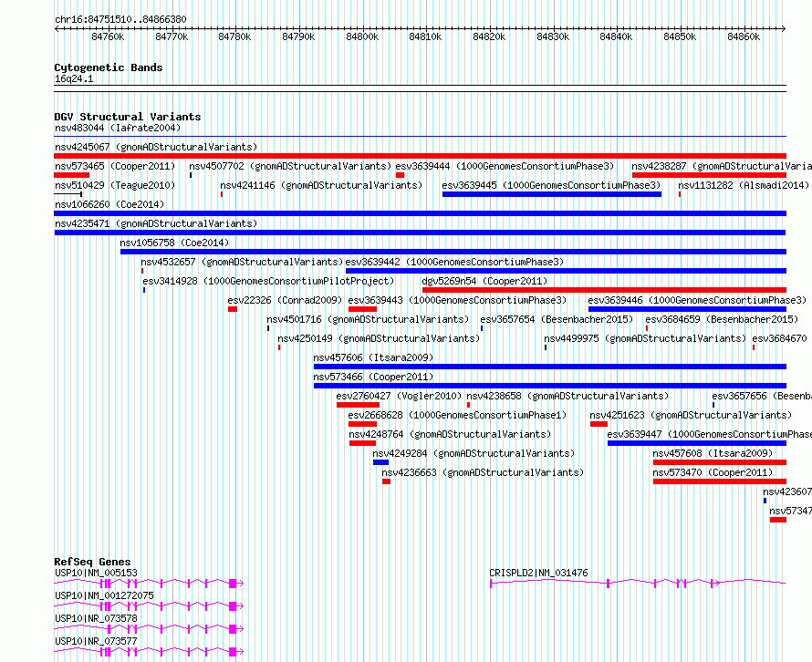Click the esv3639444 variant label
This screenshot has width=812, height=662.
505,166
